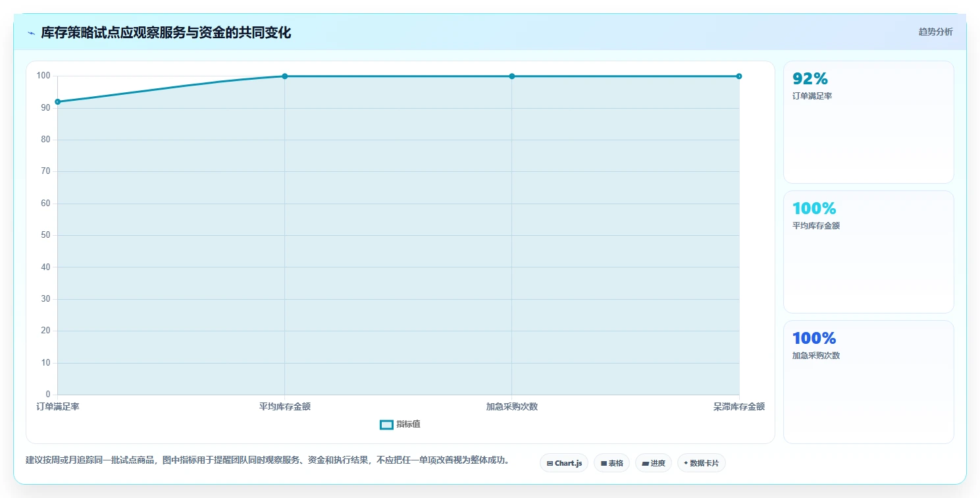This screenshot has height=498, width=980.
Task: Click the Chart.js tag
Action: click(x=564, y=463)
